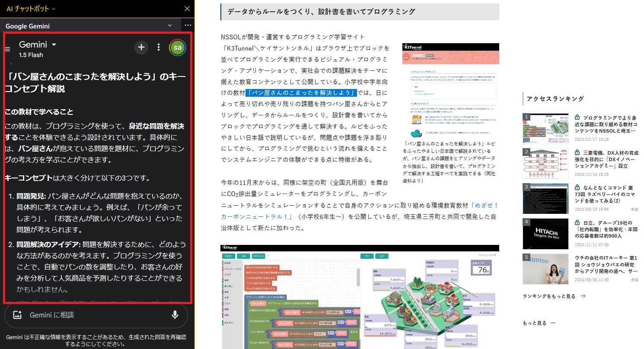
Task: Click the '問題発見:' list item
Action: [x=99, y=213]
